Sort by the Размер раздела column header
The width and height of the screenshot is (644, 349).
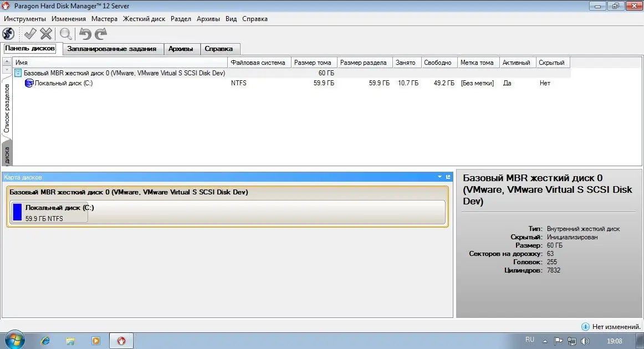365,63
